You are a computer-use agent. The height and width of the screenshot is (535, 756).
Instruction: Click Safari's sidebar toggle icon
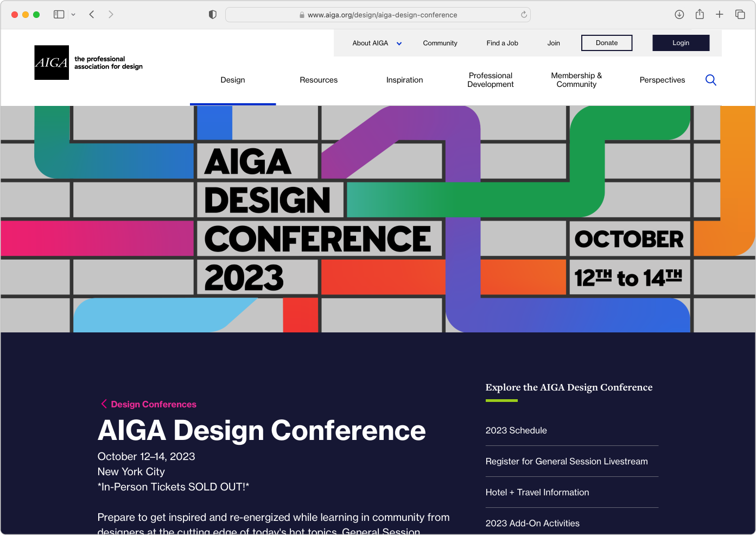[59, 15]
